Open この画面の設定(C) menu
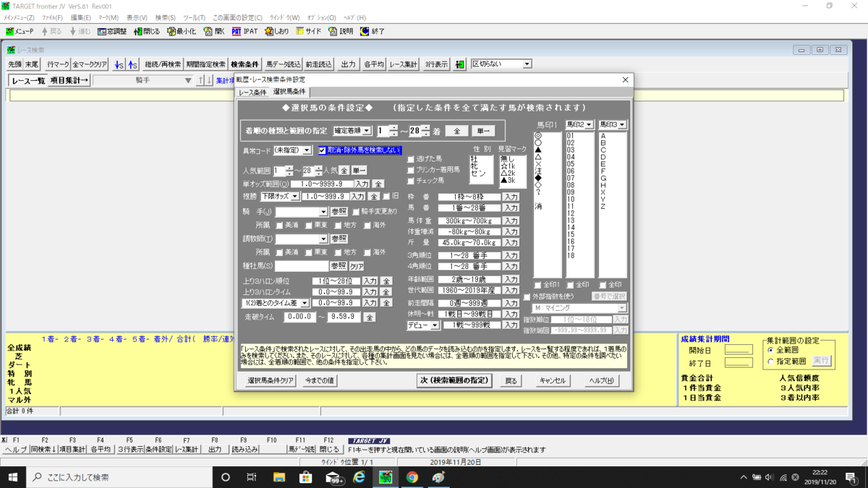The image size is (868, 488). pyautogui.click(x=238, y=17)
